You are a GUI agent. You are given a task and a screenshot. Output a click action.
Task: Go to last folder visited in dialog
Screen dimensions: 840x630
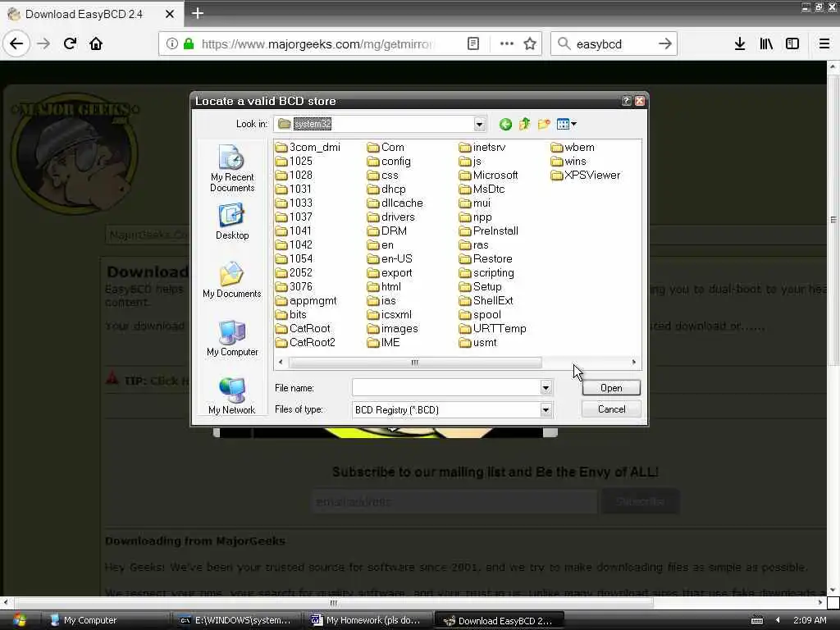click(505, 125)
